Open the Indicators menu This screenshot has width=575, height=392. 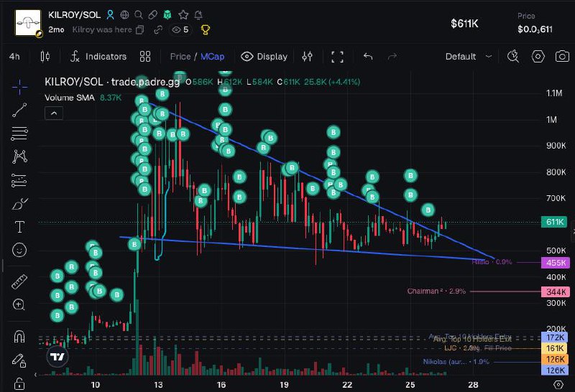coord(98,57)
